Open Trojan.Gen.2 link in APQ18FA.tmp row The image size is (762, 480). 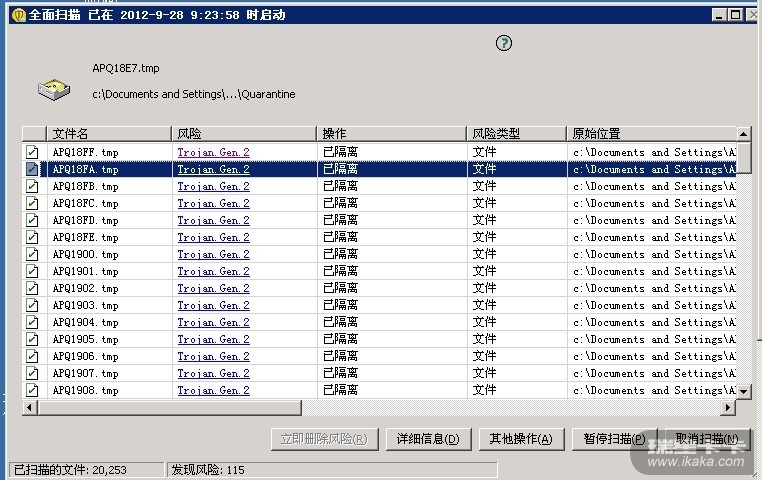pyautogui.click(x=213, y=170)
